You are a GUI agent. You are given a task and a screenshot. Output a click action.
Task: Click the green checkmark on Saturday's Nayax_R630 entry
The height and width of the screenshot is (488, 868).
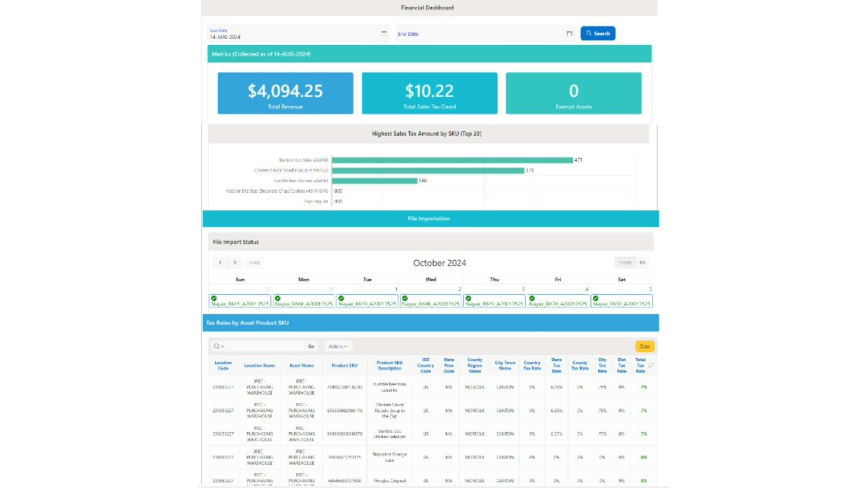tap(595, 298)
